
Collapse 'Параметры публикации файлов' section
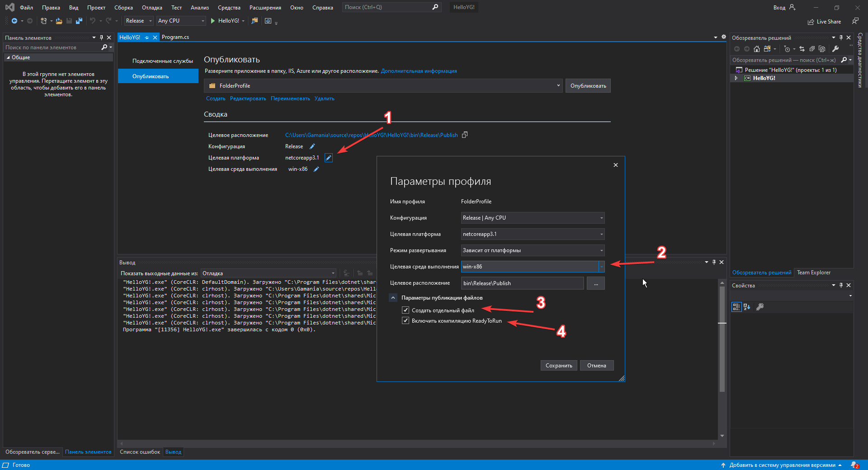coord(393,297)
